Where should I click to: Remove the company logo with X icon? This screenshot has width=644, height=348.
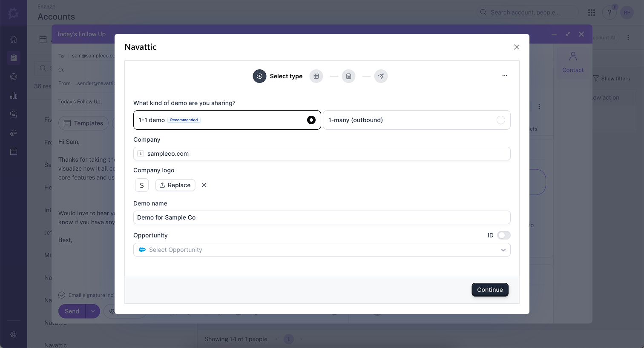coord(204,185)
